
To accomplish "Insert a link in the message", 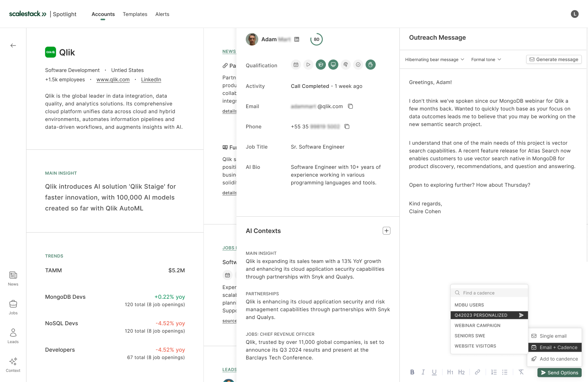I will tap(478, 372).
